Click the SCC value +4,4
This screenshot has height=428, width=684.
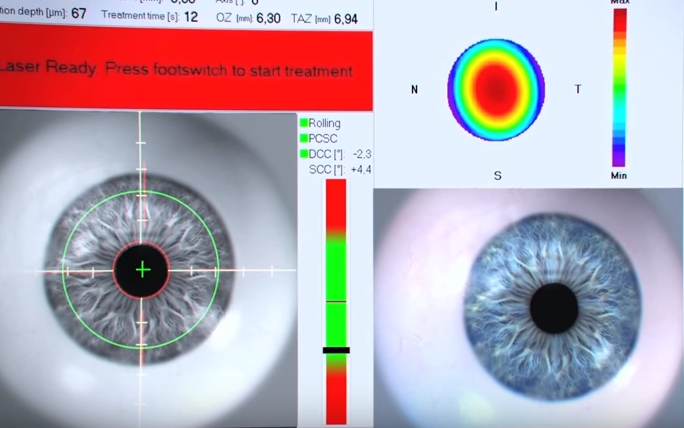coord(361,169)
